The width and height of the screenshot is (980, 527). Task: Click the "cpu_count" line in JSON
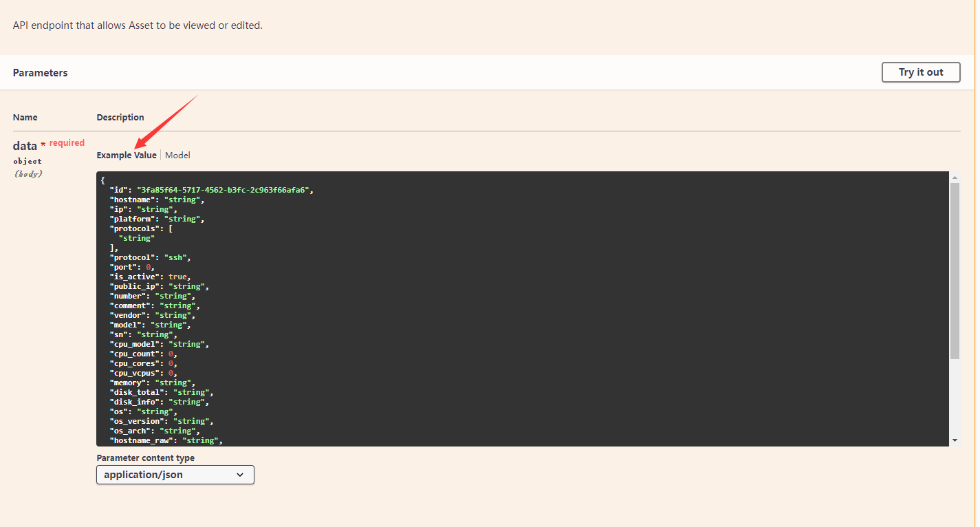[x=143, y=354]
